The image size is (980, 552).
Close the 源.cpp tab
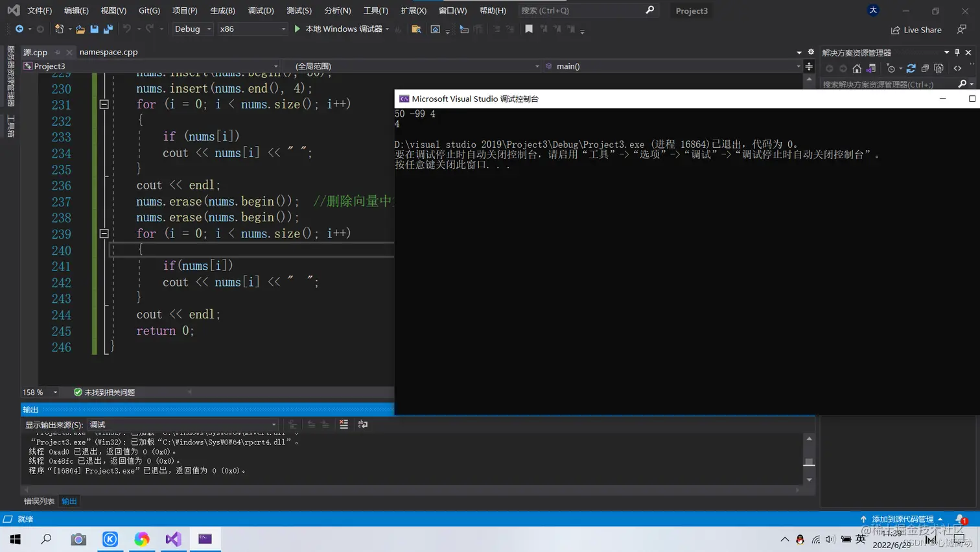(69, 53)
